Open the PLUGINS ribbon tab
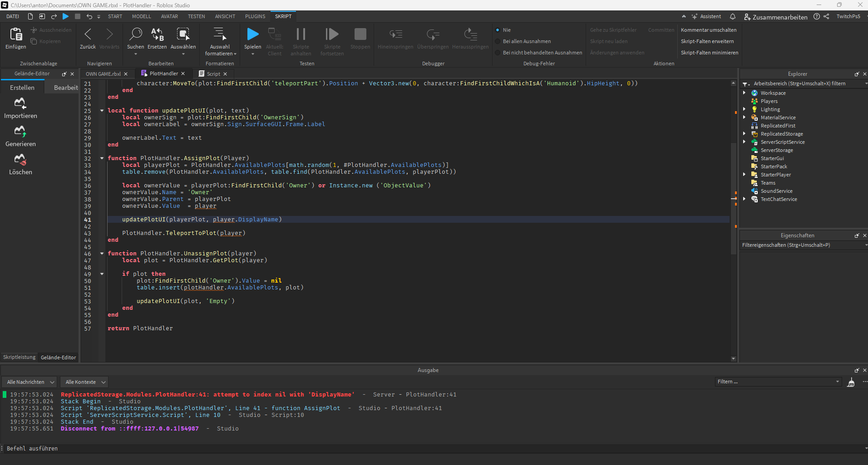This screenshot has height=465, width=868. (x=255, y=16)
